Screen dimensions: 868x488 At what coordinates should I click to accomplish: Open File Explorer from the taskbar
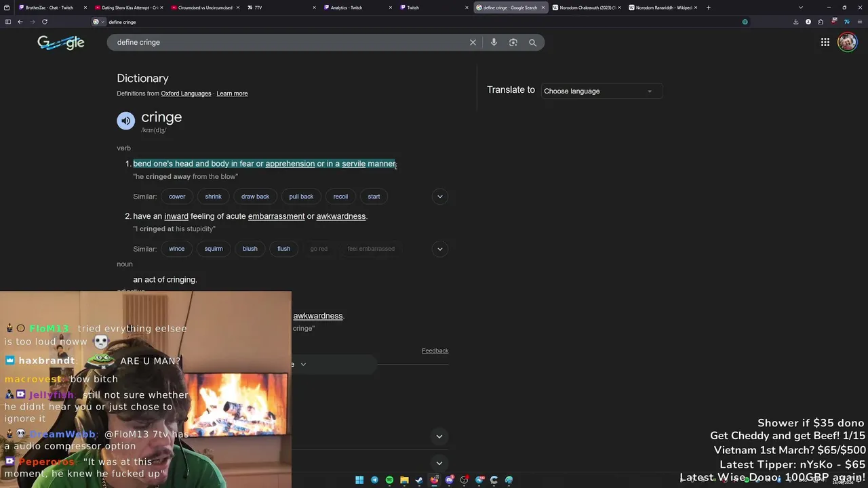click(404, 480)
